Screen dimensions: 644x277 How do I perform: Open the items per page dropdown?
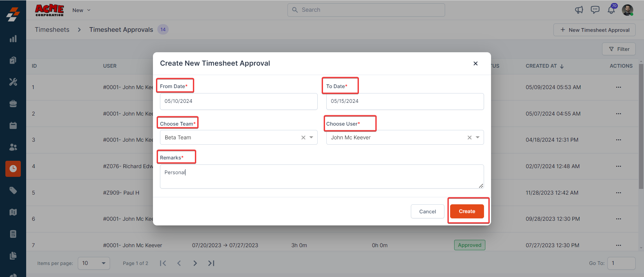click(x=94, y=263)
